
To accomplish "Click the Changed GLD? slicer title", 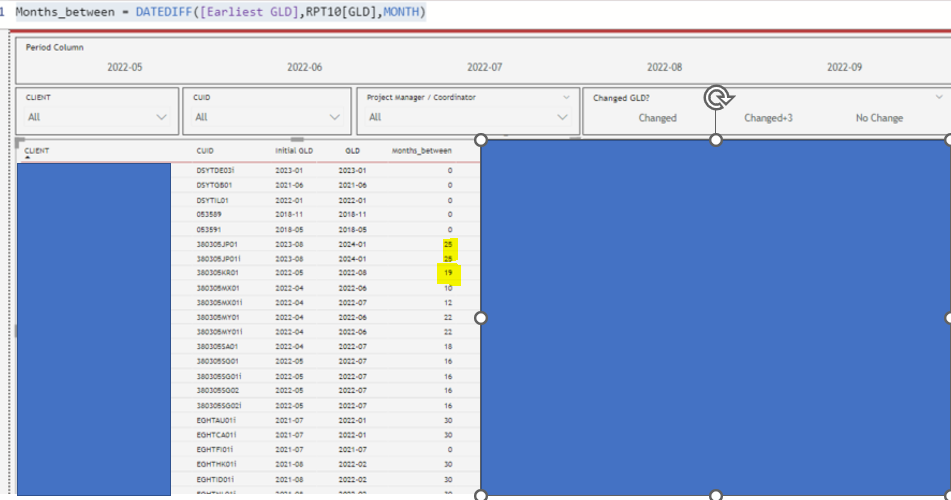I will (621, 98).
